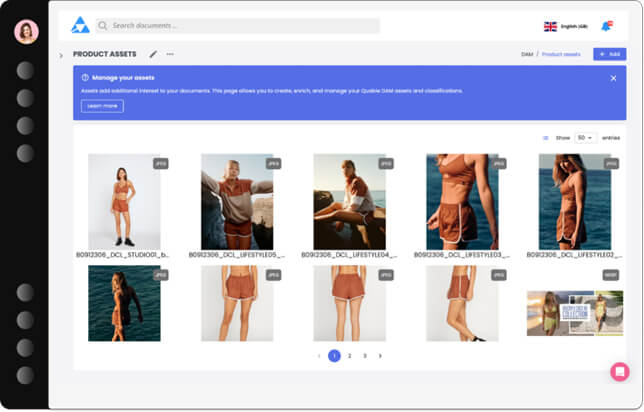The height and width of the screenshot is (412, 644).
Task: Open the LIFESTYLE05 image thumbnail
Action: pos(237,202)
